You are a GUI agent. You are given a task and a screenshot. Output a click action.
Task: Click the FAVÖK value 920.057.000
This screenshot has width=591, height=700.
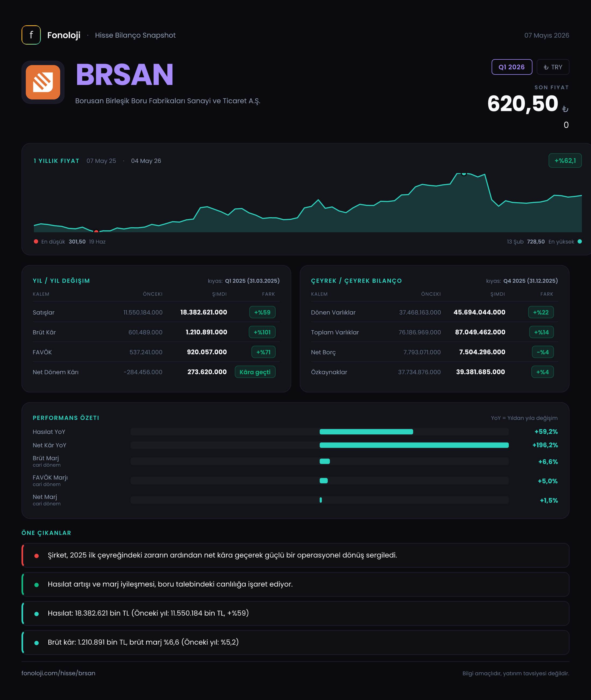click(x=207, y=352)
